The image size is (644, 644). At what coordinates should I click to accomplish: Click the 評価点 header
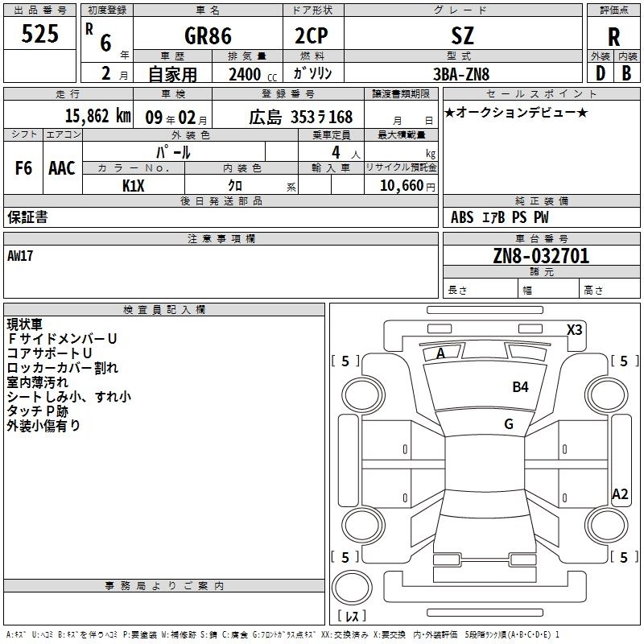pos(613,10)
